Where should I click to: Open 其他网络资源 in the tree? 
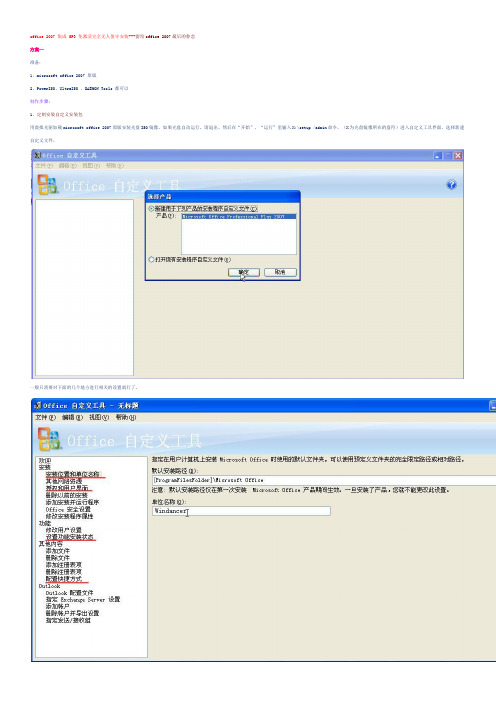tap(64, 481)
